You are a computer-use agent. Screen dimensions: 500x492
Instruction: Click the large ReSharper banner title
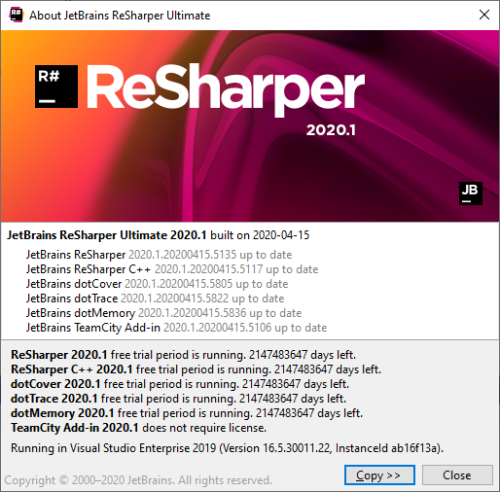226,90
